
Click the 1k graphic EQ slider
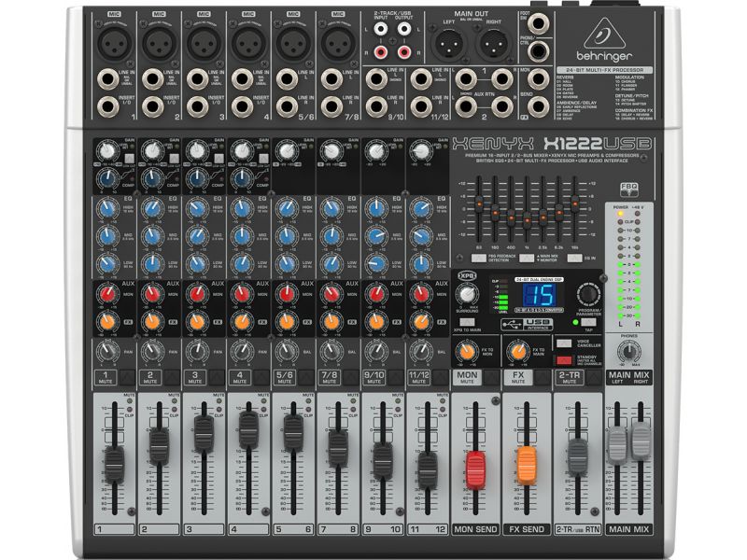(x=527, y=219)
